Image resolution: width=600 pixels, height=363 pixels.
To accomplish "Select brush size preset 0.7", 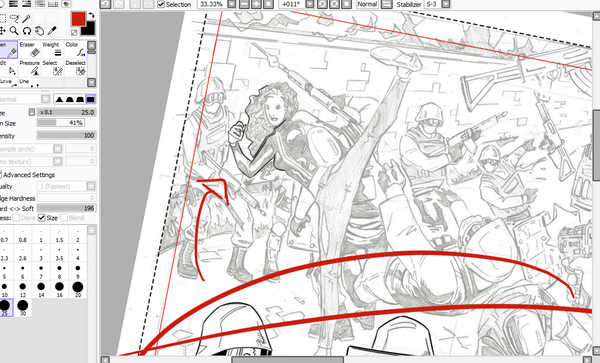I will click(x=4, y=235).
